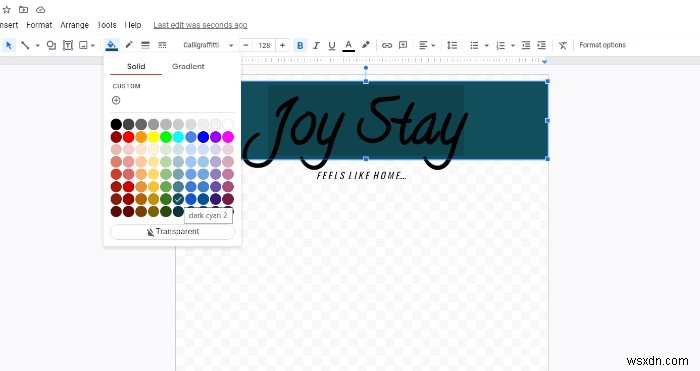Pick the cyan color swatch
This screenshot has width=700, height=371.
point(178,137)
